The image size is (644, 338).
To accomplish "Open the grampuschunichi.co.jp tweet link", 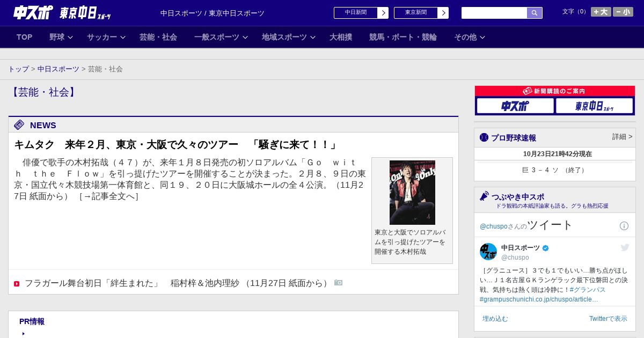I will (539, 299).
